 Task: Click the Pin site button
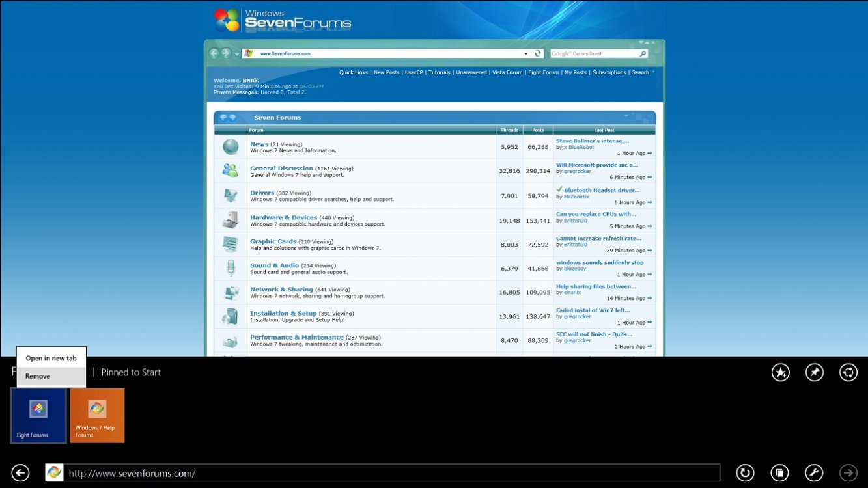[x=814, y=372]
